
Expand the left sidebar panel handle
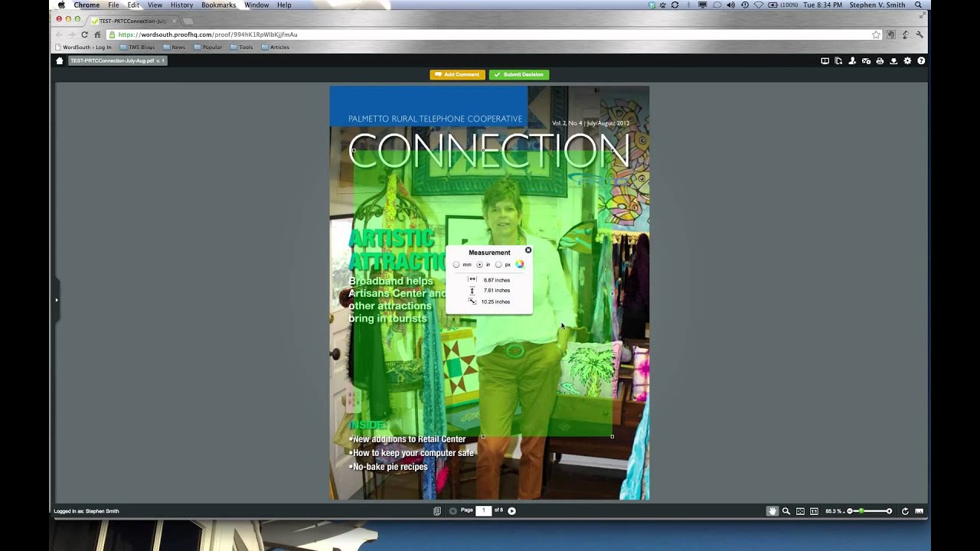coord(56,300)
